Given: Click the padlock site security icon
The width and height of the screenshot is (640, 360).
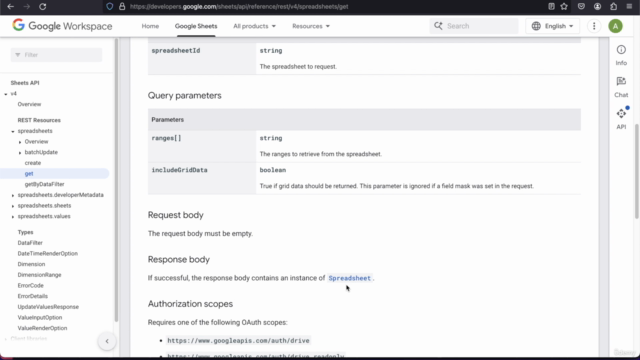Looking at the screenshot, I should click(122, 7).
